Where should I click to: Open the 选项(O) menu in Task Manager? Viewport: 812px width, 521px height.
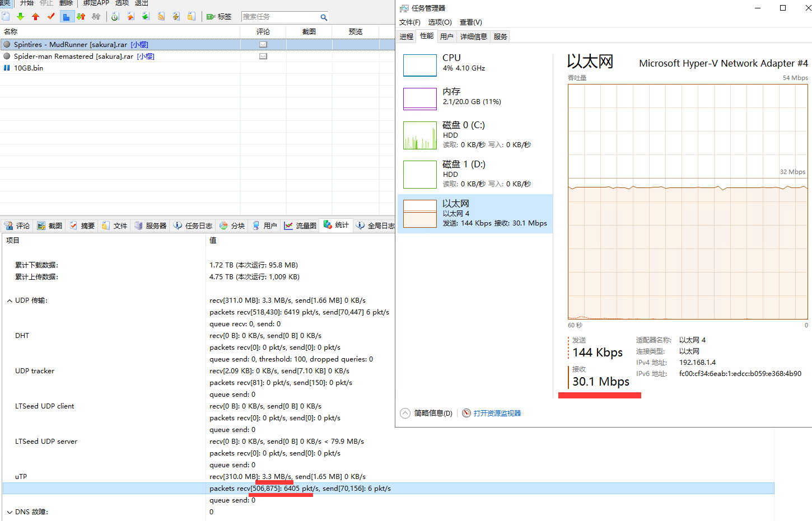(440, 22)
